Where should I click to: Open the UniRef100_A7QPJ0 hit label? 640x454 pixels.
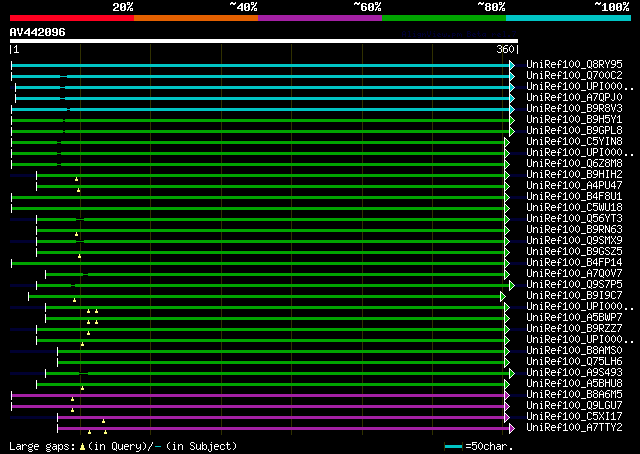pyautogui.click(x=574, y=98)
